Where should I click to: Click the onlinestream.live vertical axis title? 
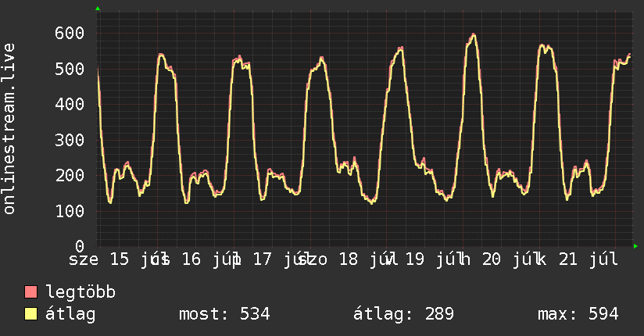coord(9,129)
